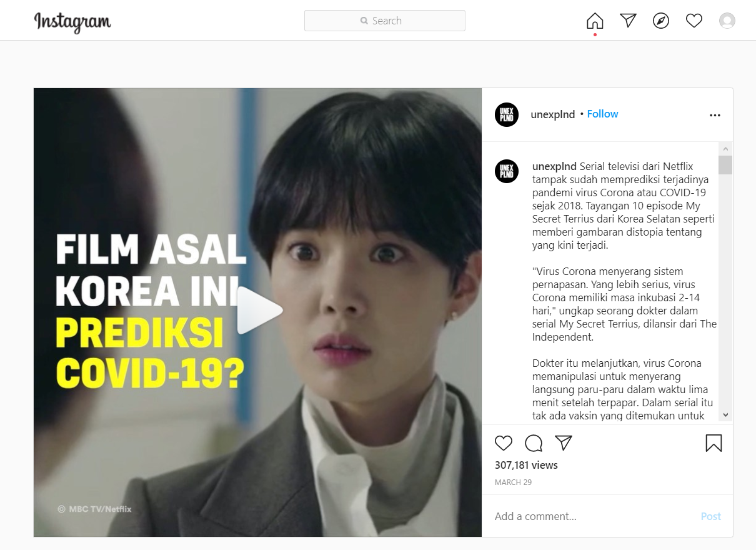This screenshot has width=756, height=550.
Task: Like the post with heart icon
Action: [x=504, y=443]
